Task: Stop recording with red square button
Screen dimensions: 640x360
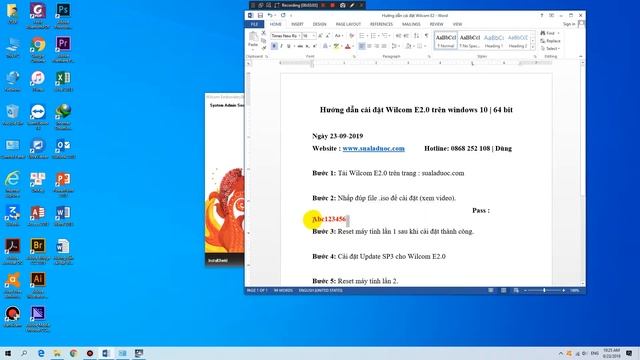Action: click(x=332, y=5)
